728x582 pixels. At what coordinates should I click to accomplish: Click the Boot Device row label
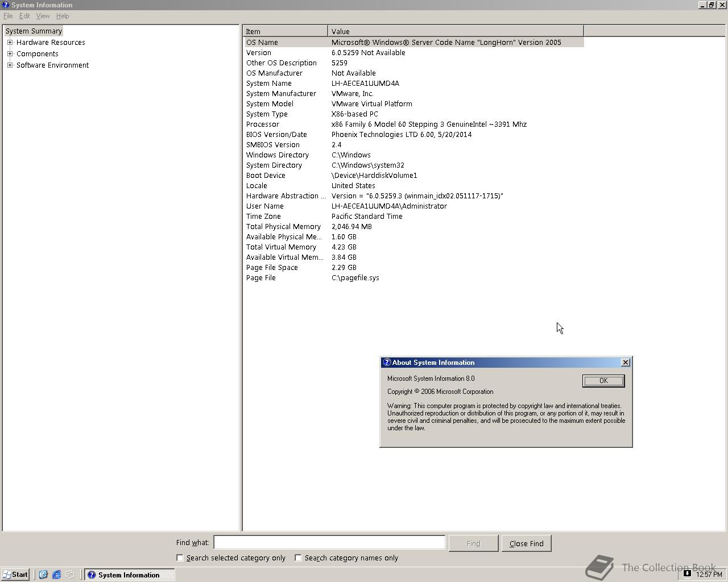(x=266, y=175)
